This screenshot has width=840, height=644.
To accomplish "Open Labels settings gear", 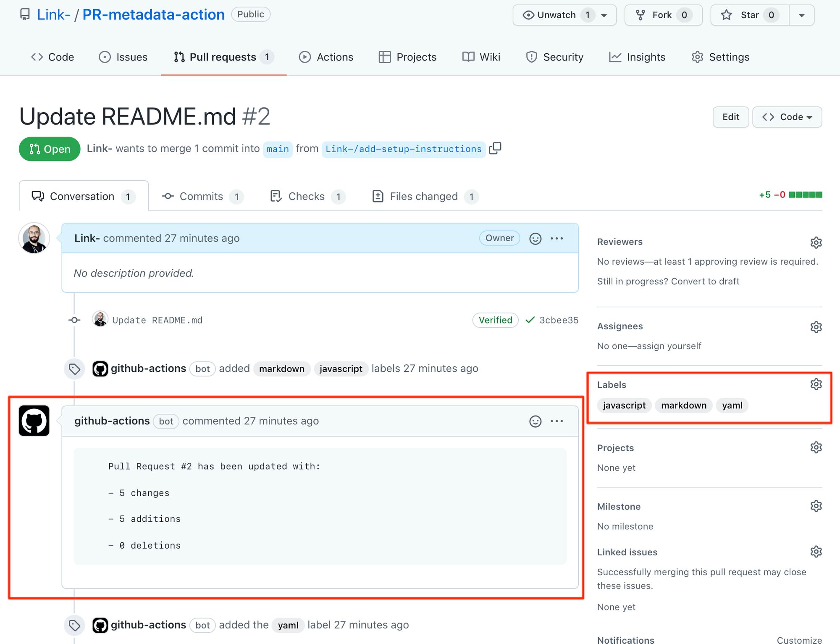I will point(816,384).
